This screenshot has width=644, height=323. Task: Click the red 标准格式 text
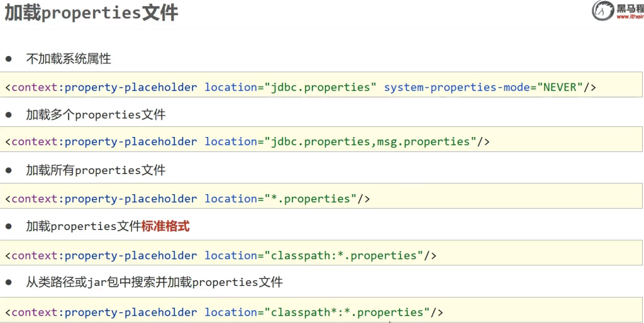point(165,226)
